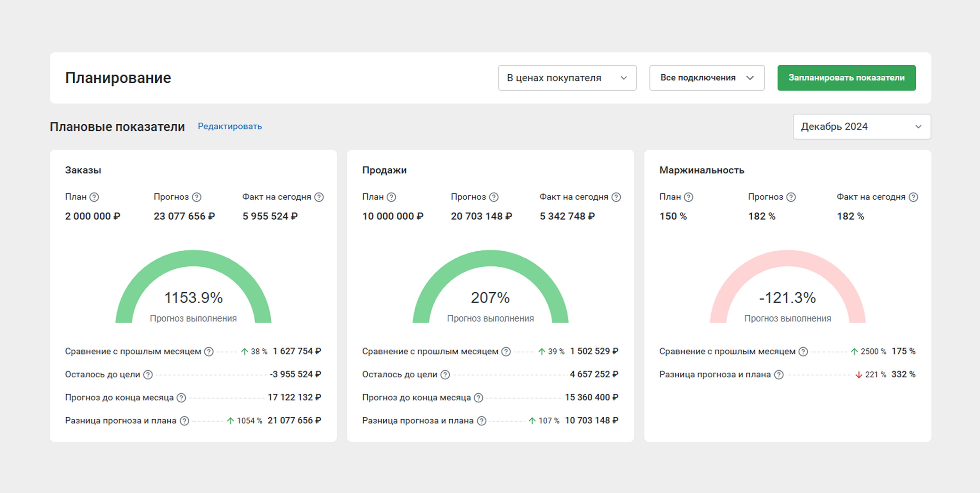This screenshot has width=980, height=493.
Task: Show hint for Продажи Прогноз до конца месяца
Action: pyautogui.click(x=478, y=398)
